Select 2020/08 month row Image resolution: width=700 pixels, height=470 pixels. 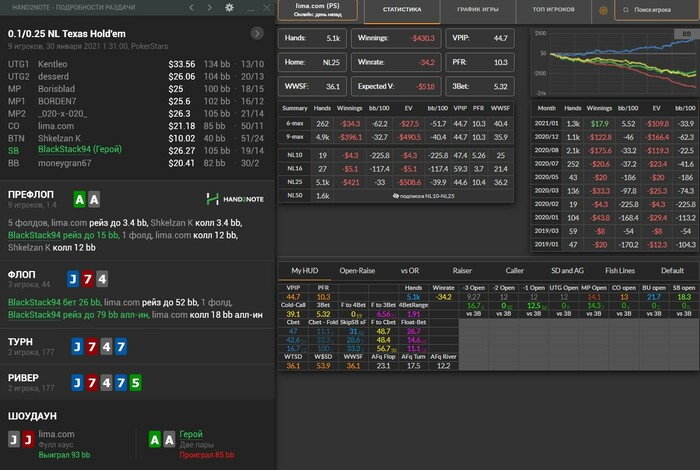click(x=615, y=150)
